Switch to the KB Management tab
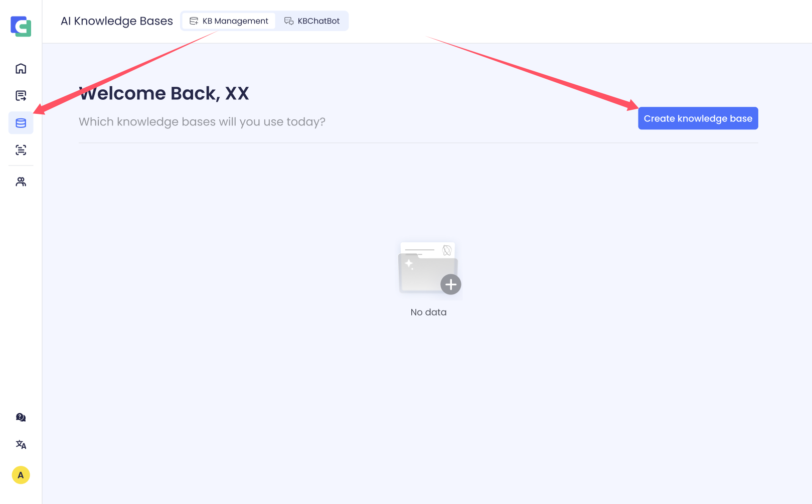812x504 pixels. 229,21
